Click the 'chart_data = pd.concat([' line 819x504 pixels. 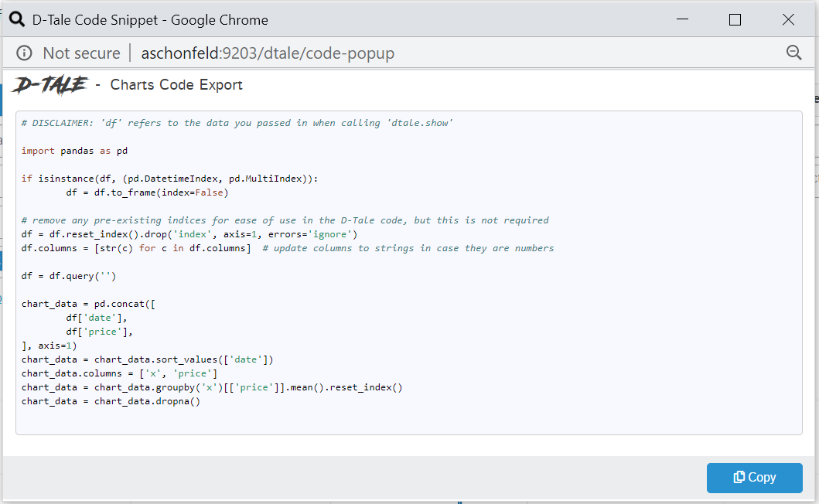[88, 304]
